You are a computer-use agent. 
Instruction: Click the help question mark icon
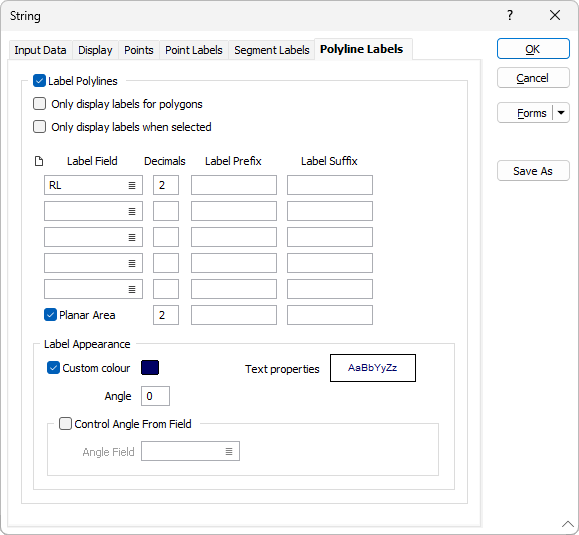pos(510,15)
